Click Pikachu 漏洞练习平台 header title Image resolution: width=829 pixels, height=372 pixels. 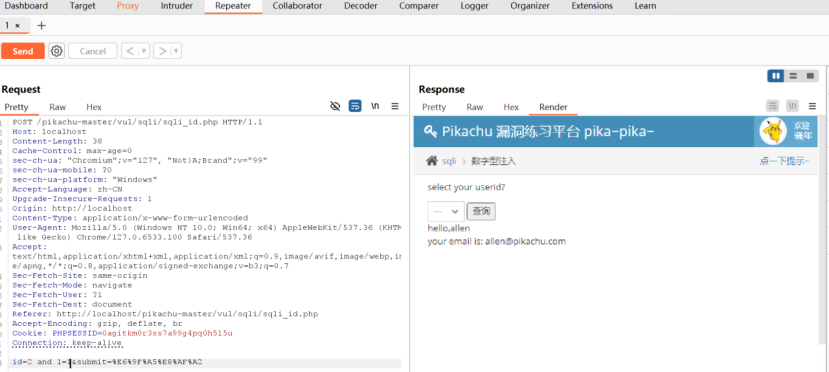click(x=548, y=131)
